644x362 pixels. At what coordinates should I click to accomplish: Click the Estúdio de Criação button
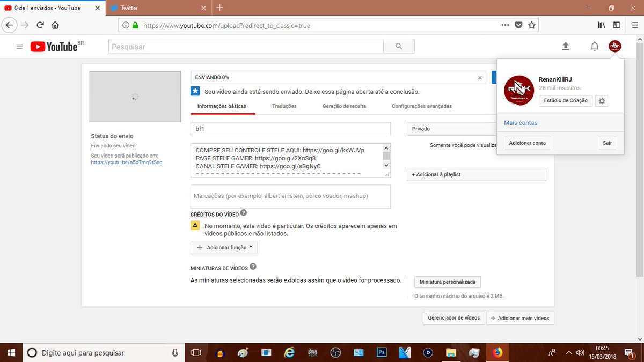coord(566,101)
